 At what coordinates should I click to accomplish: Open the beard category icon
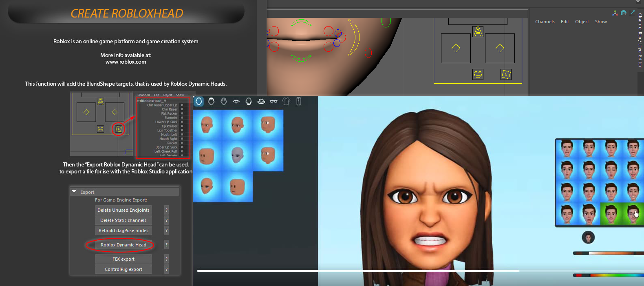[x=249, y=101]
